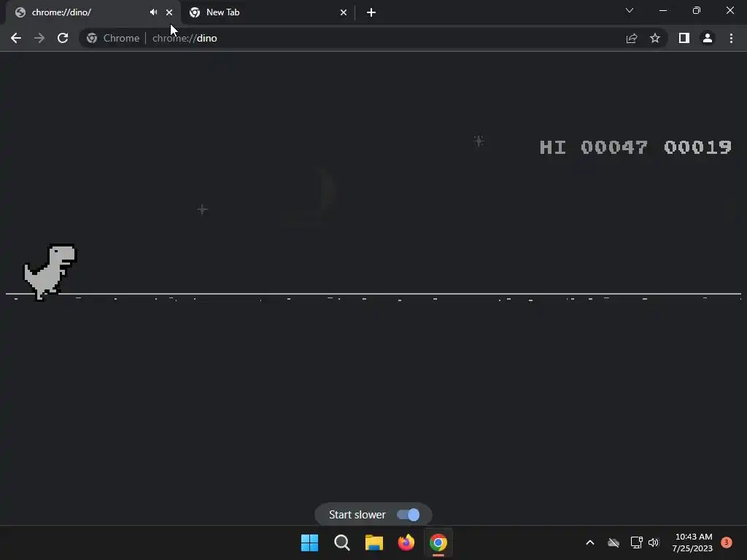The height and width of the screenshot is (560, 747).
Task: Click the forward navigation arrow
Action: point(39,38)
